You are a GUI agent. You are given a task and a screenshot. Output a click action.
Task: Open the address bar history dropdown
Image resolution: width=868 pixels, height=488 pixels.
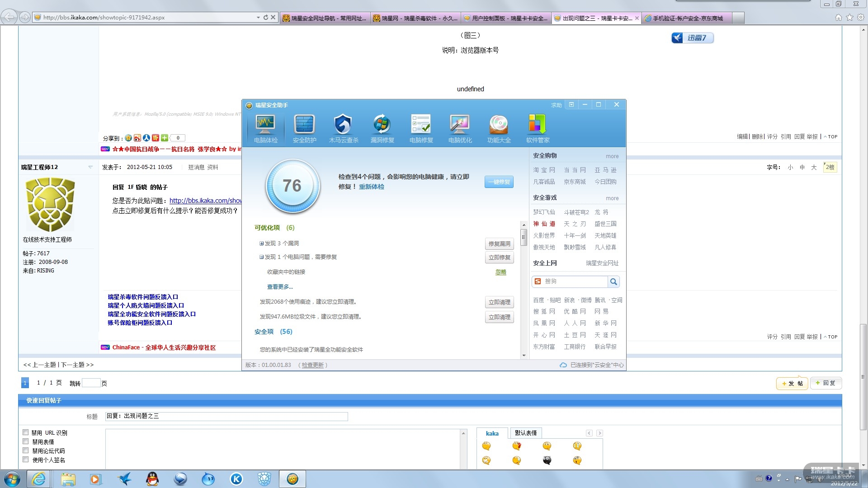[x=258, y=18]
